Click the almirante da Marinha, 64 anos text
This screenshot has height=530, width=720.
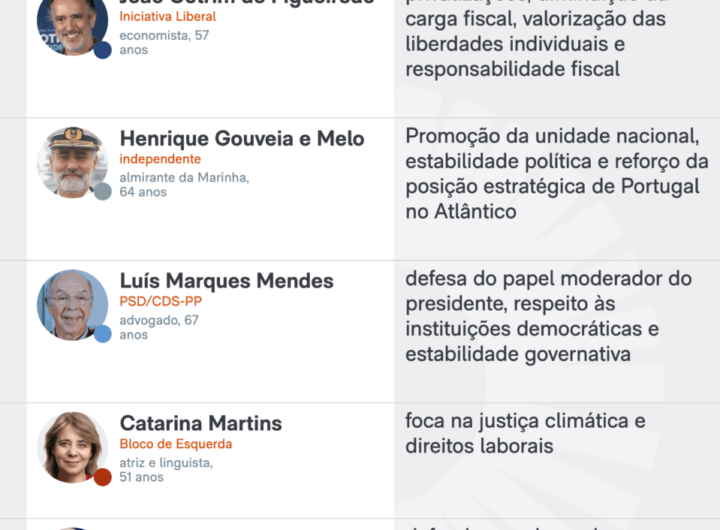184,185
